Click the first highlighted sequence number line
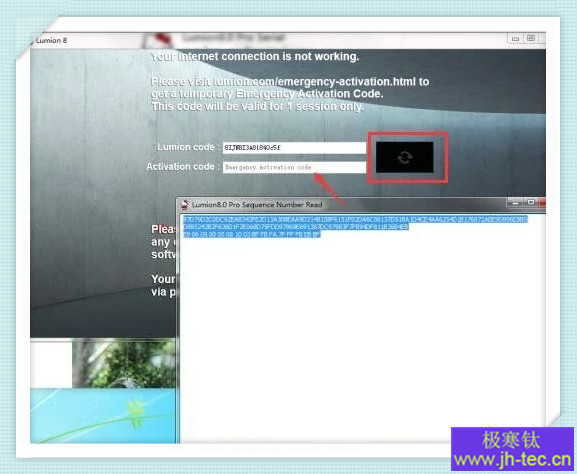Viewport: 577px width, 474px height. pyautogui.click(x=355, y=220)
